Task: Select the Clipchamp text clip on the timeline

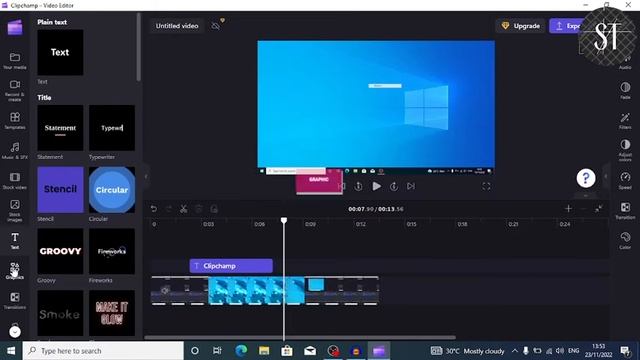Action: [231, 266]
